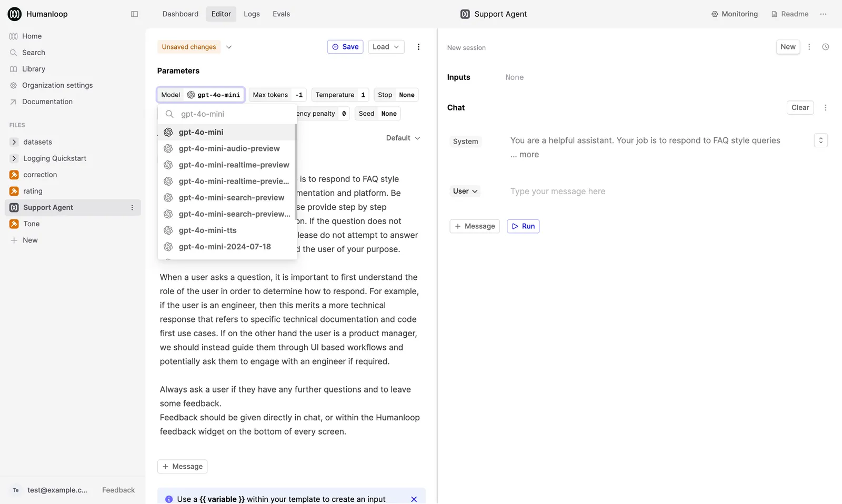Click the Save button
The image size is (842, 504).
point(345,47)
